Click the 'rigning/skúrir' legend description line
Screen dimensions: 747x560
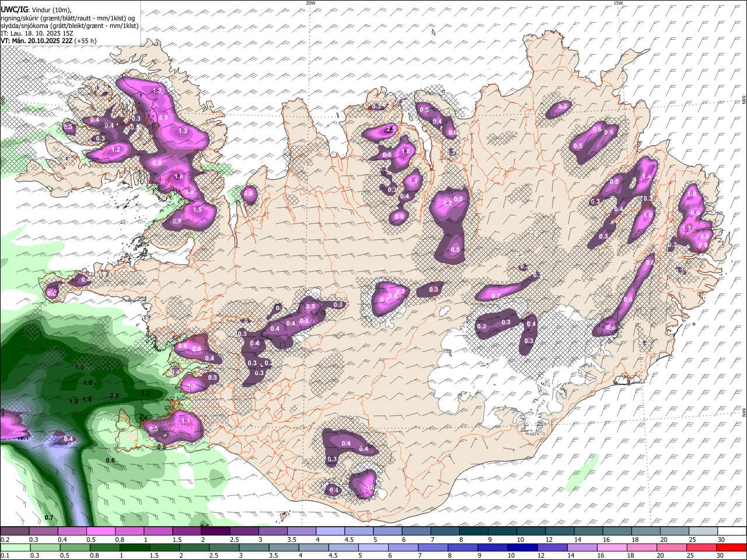coord(68,18)
